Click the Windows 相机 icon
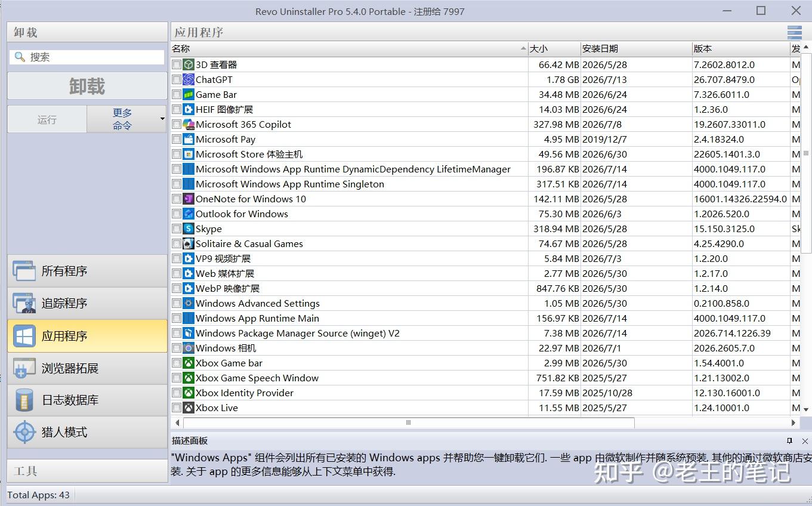Viewport: 812px width, 506px height. click(x=189, y=348)
